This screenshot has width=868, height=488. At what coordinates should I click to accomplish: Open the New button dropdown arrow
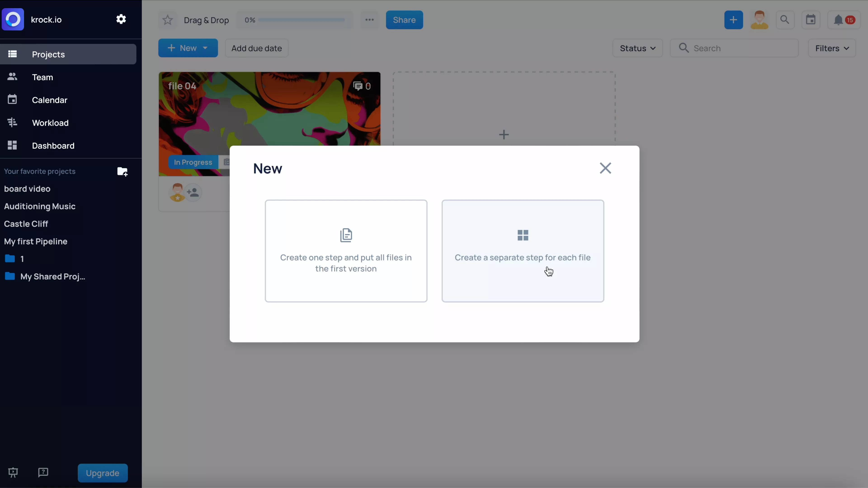point(205,48)
